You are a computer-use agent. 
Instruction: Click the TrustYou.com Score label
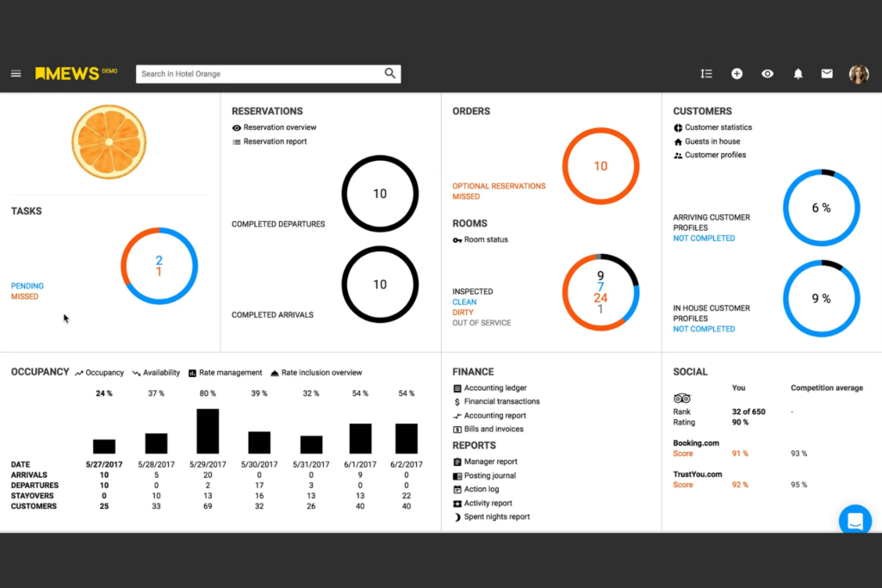click(683, 485)
